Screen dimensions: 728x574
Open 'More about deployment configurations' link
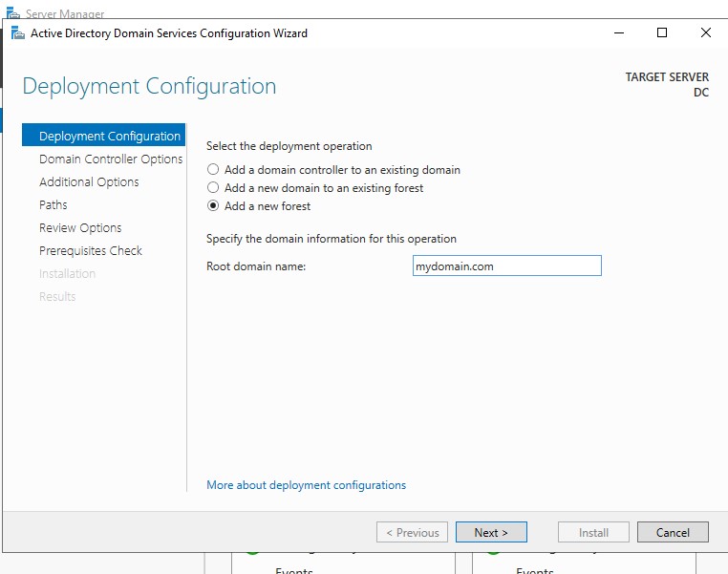tap(306, 485)
